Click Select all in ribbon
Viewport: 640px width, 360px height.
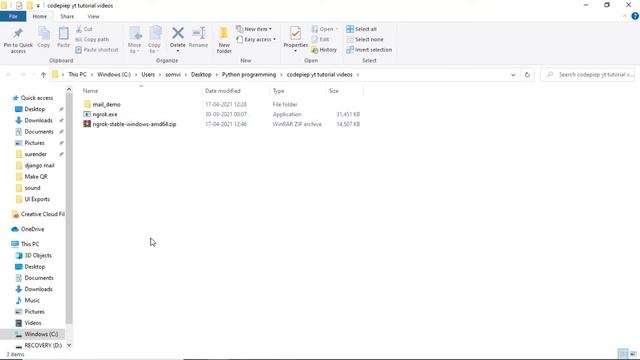(362, 29)
